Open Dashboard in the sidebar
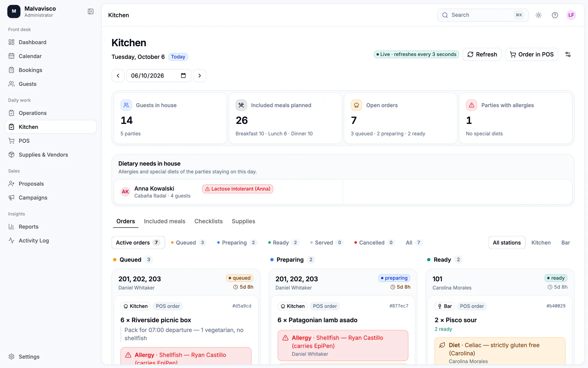588x368 pixels. point(51,42)
